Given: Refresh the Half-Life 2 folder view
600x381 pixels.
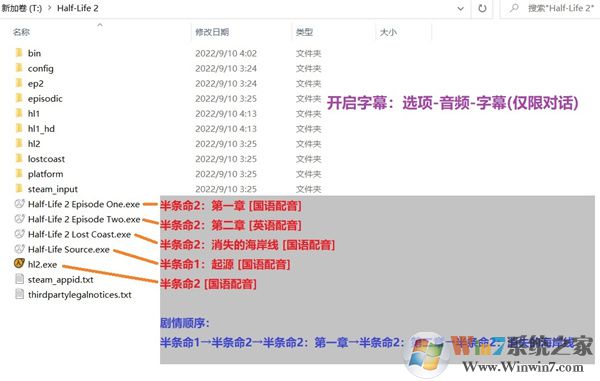Looking at the screenshot, I should 482,8.
